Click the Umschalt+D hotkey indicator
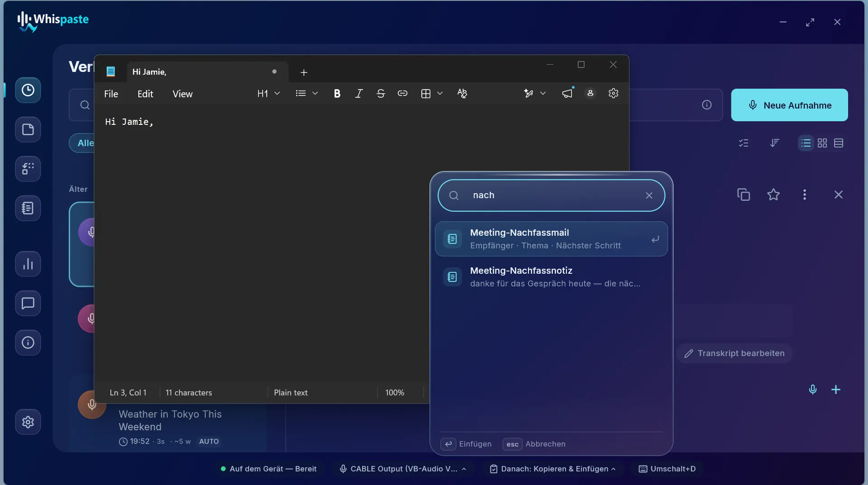Viewport: 868px width, 485px height. (x=667, y=469)
